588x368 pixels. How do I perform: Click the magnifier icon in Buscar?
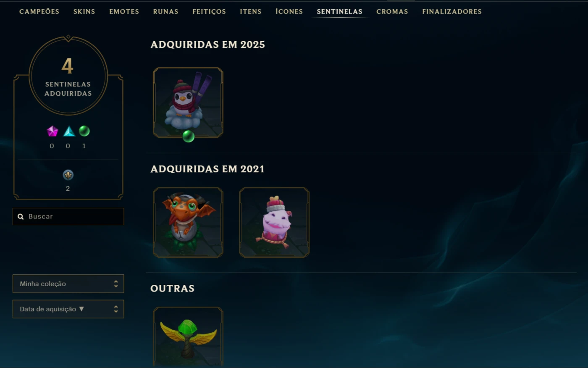21,217
